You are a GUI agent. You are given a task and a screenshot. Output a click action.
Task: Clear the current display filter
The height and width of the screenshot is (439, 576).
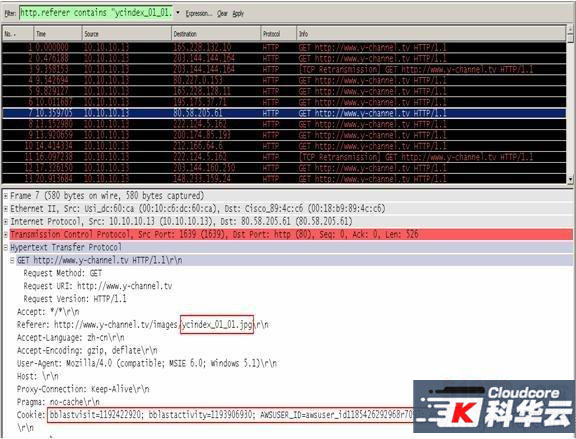(x=222, y=14)
